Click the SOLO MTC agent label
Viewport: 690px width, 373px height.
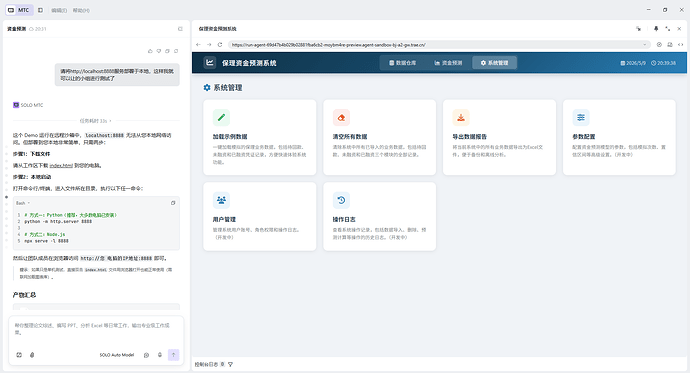(x=28, y=105)
